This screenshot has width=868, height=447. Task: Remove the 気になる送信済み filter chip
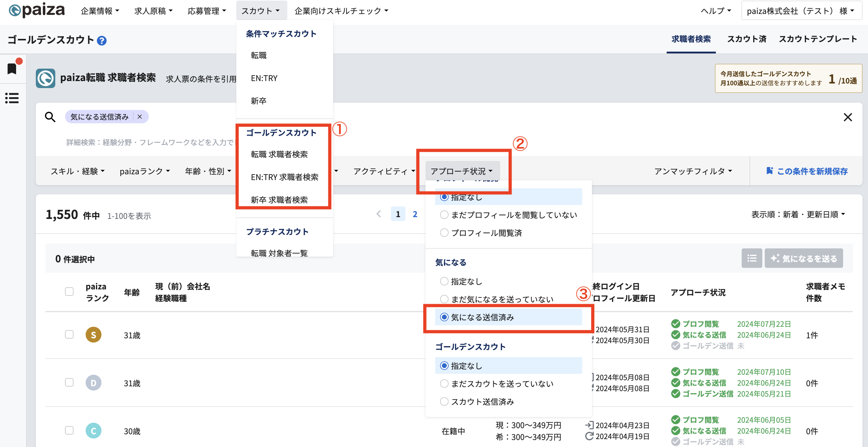(x=139, y=117)
